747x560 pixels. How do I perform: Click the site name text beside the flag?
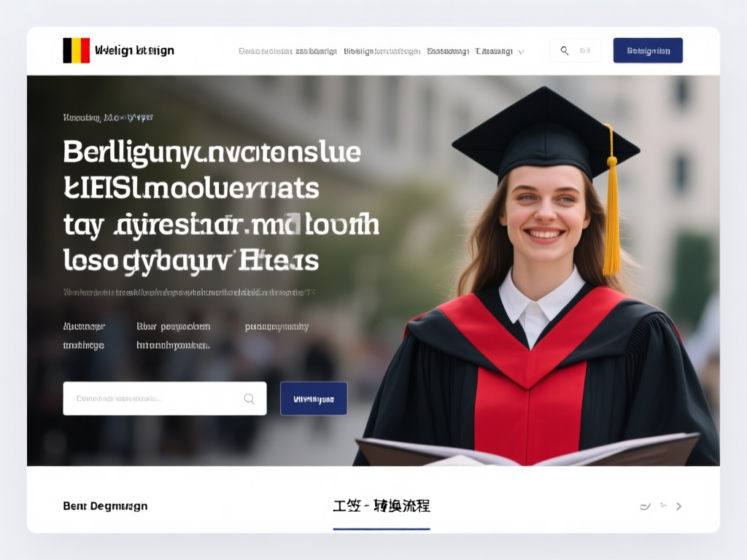[x=135, y=50]
